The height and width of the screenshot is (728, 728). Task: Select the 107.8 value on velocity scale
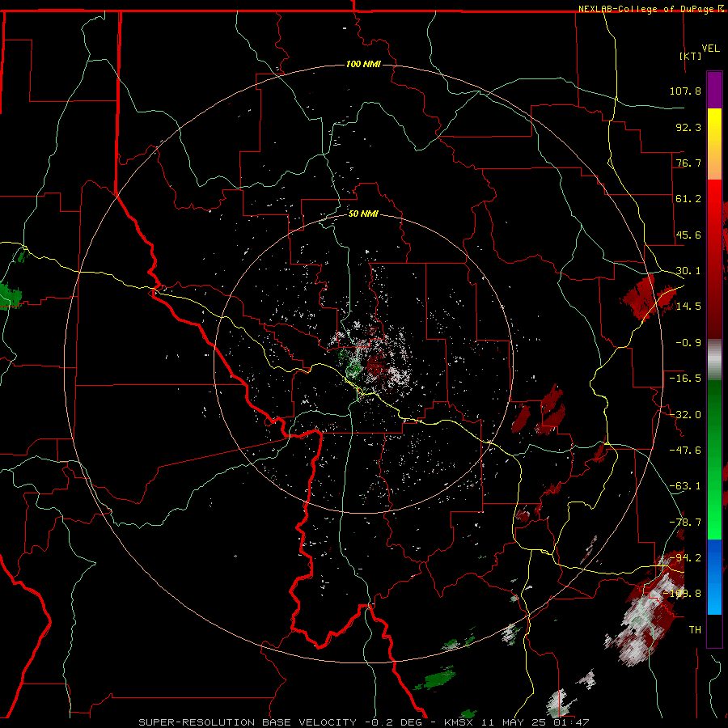pyautogui.click(x=685, y=91)
